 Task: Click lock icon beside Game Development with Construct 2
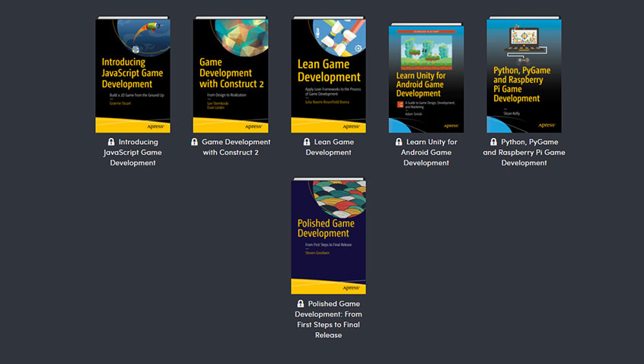coord(194,142)
